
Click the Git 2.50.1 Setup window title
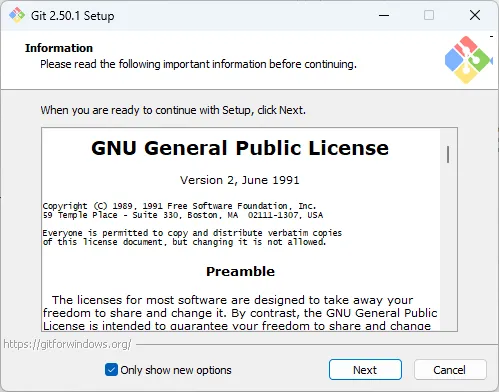pos(72,16)
